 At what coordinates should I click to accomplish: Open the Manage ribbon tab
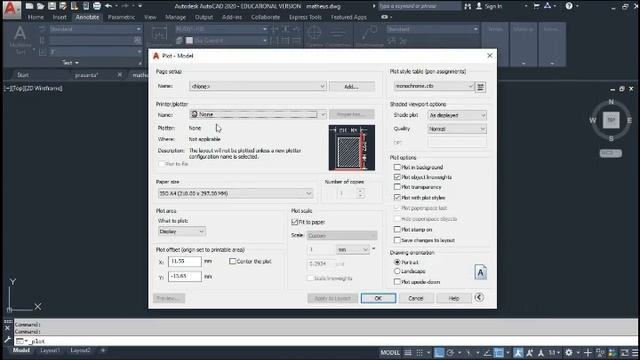click(176, 17)
